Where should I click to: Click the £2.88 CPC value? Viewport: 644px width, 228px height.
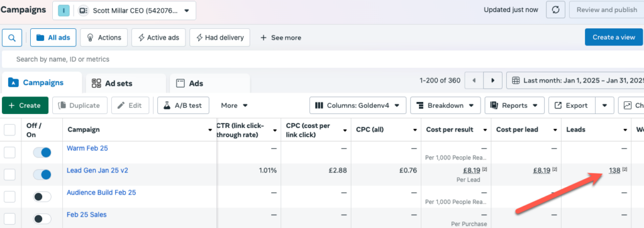coord(338,171)
